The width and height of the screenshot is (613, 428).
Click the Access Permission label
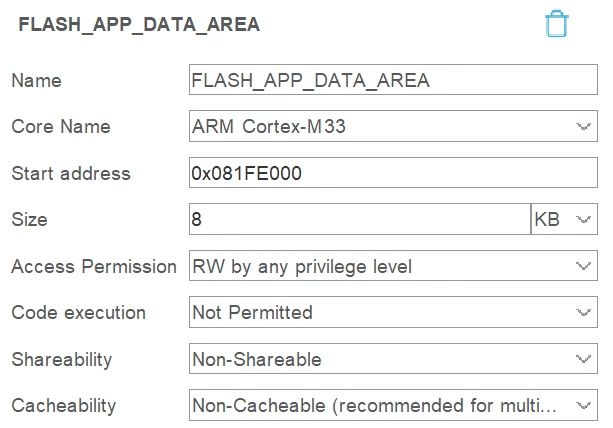click(94, 266)
